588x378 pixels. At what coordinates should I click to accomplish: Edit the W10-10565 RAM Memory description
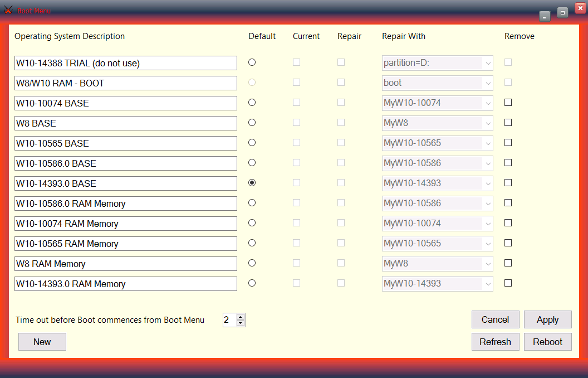click(126, 244)
